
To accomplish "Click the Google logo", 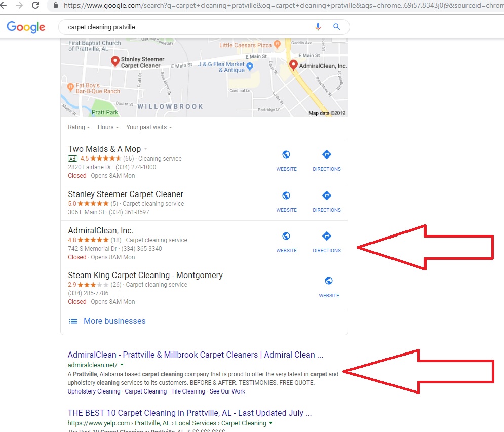I will [26, 27].
